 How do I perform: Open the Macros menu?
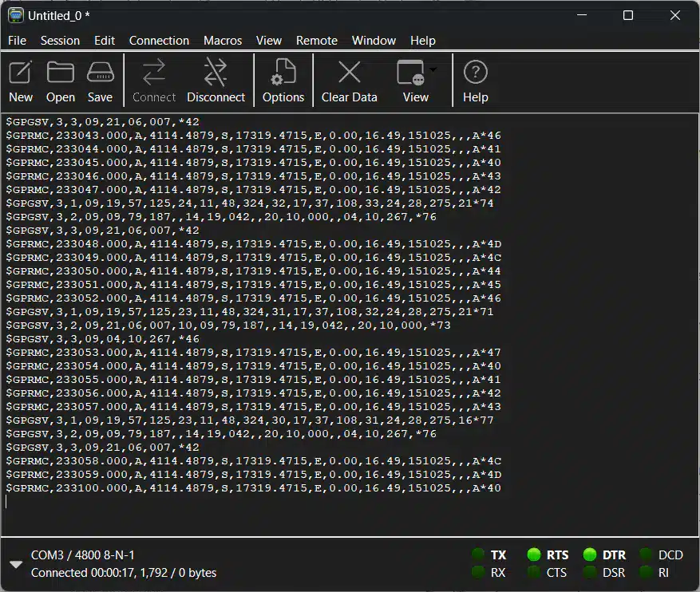coord(223,41)
